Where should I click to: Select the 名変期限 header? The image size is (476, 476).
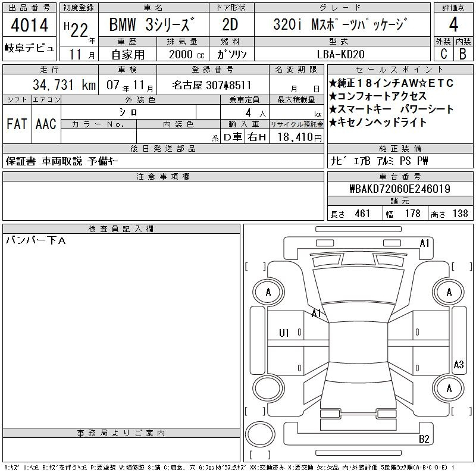click(296, 69)
